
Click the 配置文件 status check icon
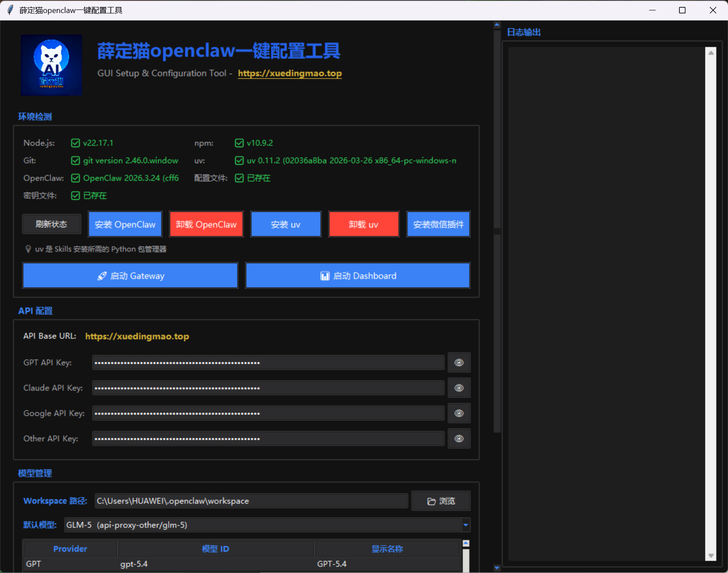click(x=239, y=178)
